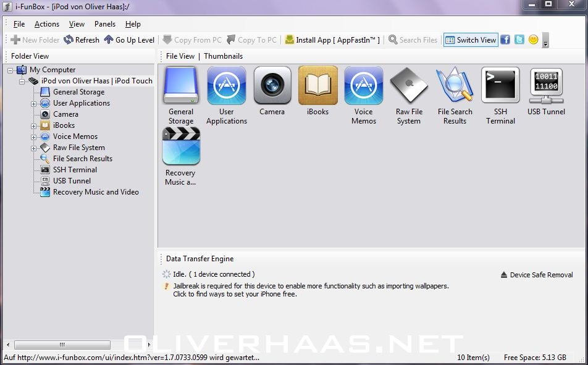Select USB Tunnel in folder tree
The image size is (588, 365).
[x=72, y=181]
